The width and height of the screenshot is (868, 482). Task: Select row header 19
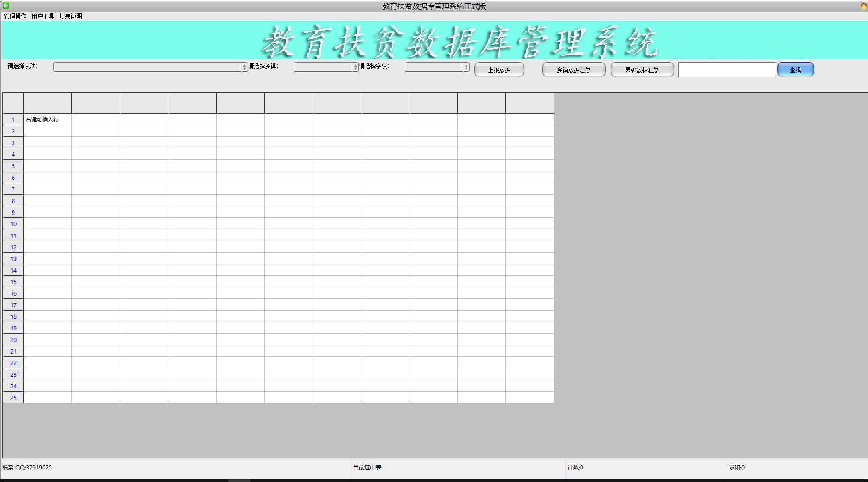click(x=13, y=328)
